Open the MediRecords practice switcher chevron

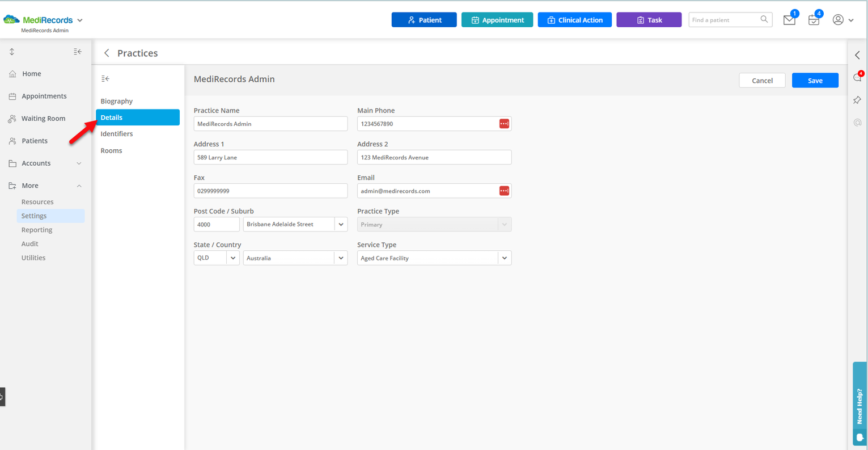[x=80, y=20]
